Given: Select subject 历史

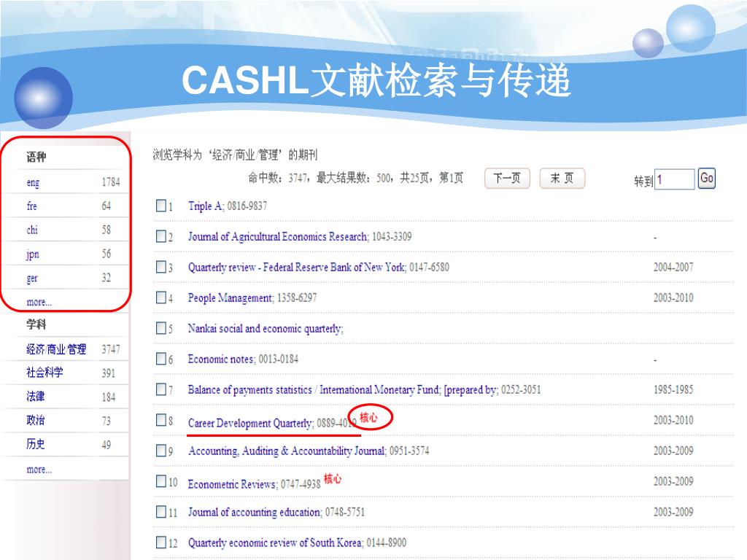Looking at the screenshot, I should coord(36,444).
